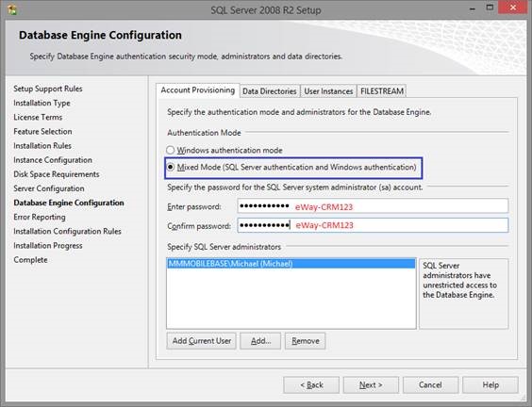Click the Confirm password field

click(x=373, y=225)
